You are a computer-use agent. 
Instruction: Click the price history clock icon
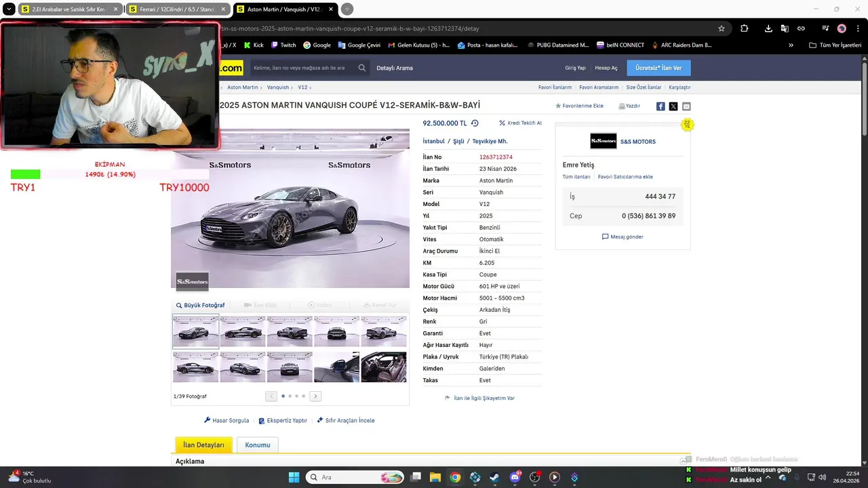pyautogui.click(x=475, y=123)
